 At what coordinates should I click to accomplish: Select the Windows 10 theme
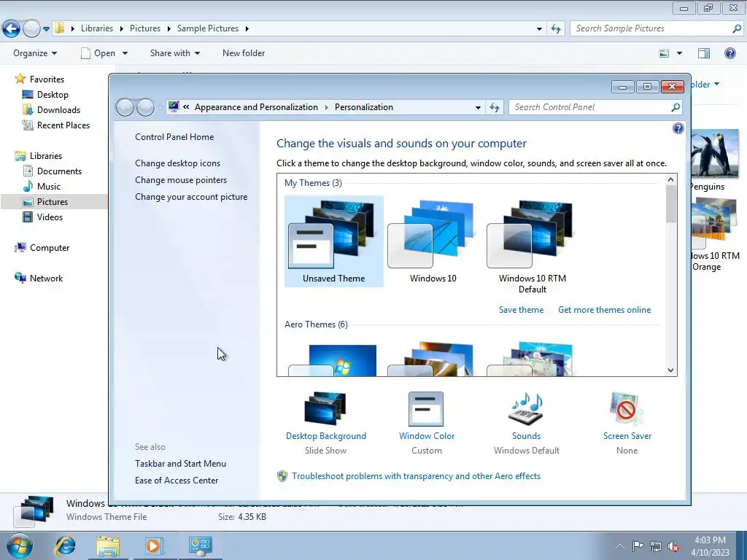coord(433,241)
